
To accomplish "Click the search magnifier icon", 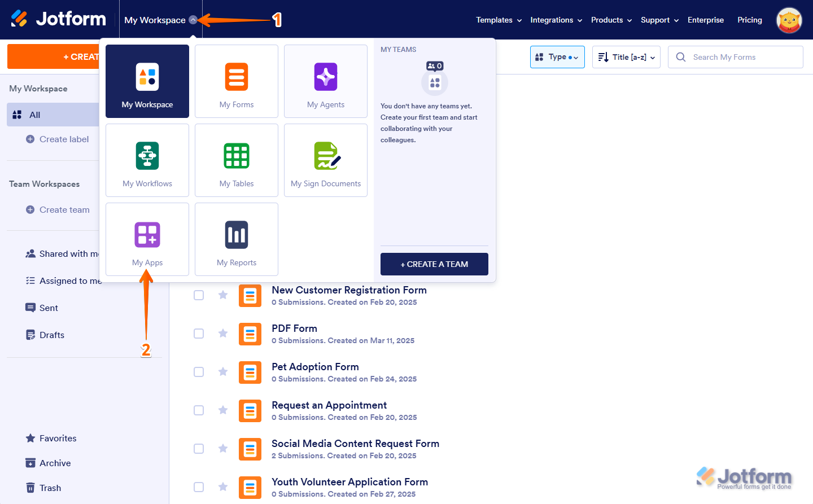I will (681, 57).
